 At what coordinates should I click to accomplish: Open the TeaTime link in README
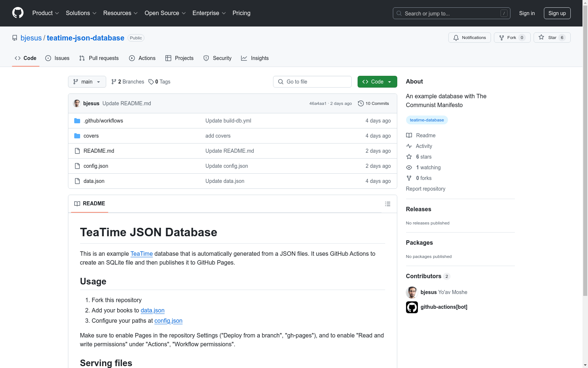click(x=141, y=254)
